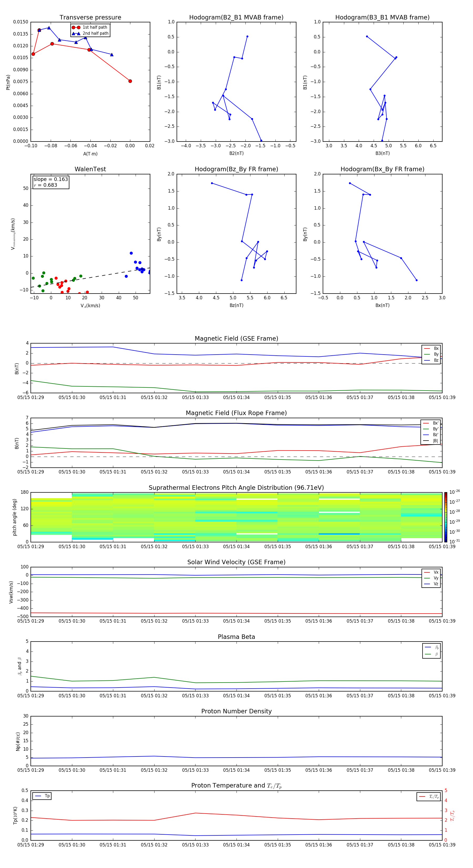Click the 'B3(nT)' x-axis label

coord(382,154)
